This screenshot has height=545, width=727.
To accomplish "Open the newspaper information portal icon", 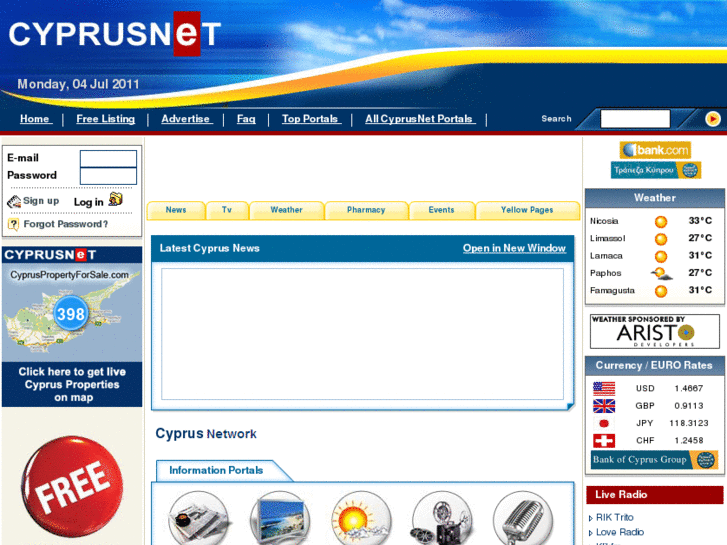I will coord(198,519).
